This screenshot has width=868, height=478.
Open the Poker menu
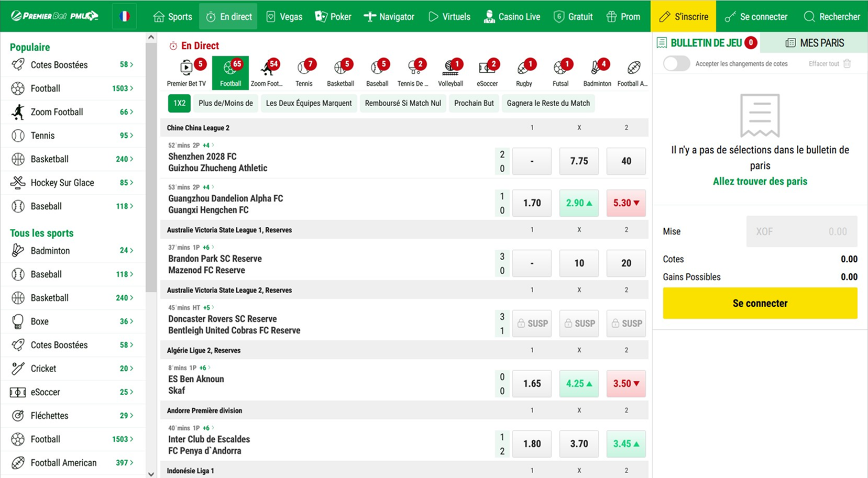(x=333, y=16)
